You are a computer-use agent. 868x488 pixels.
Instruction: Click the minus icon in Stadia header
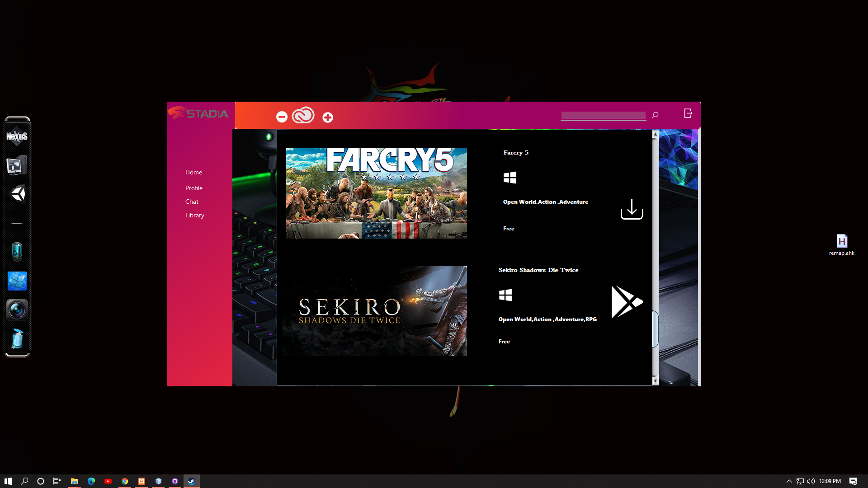click(282, 117)
